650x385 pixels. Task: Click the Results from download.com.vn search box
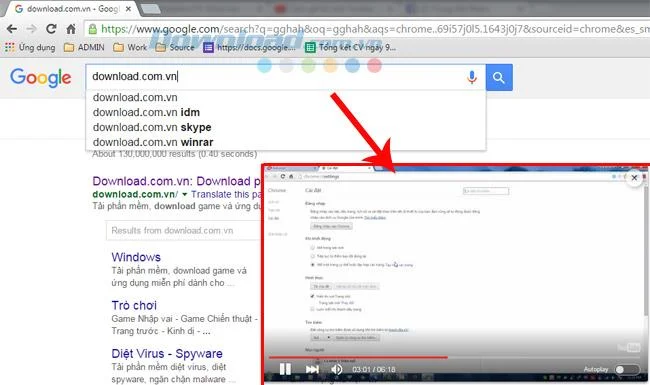[184, 230]
